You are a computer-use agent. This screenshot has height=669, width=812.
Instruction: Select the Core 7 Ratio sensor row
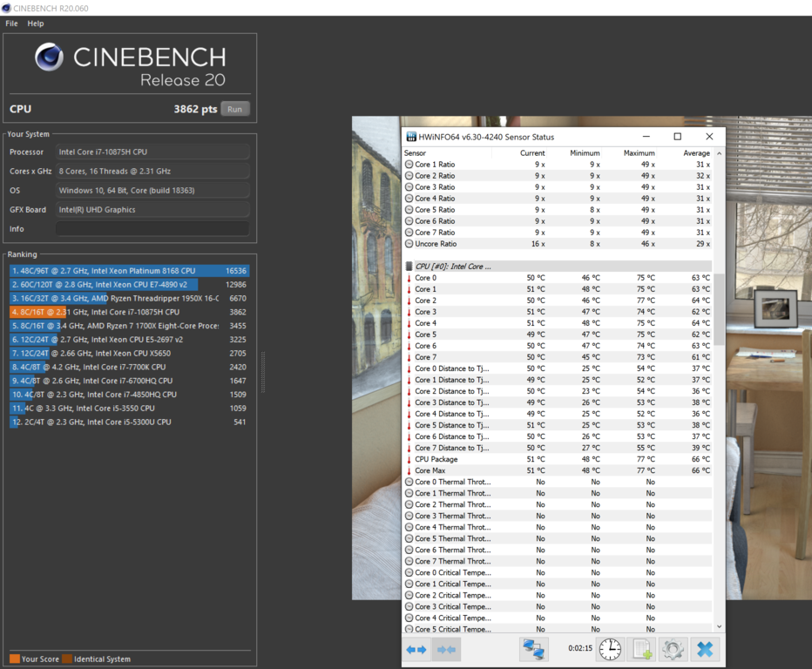pyautogui.click(x=558, y=233)
